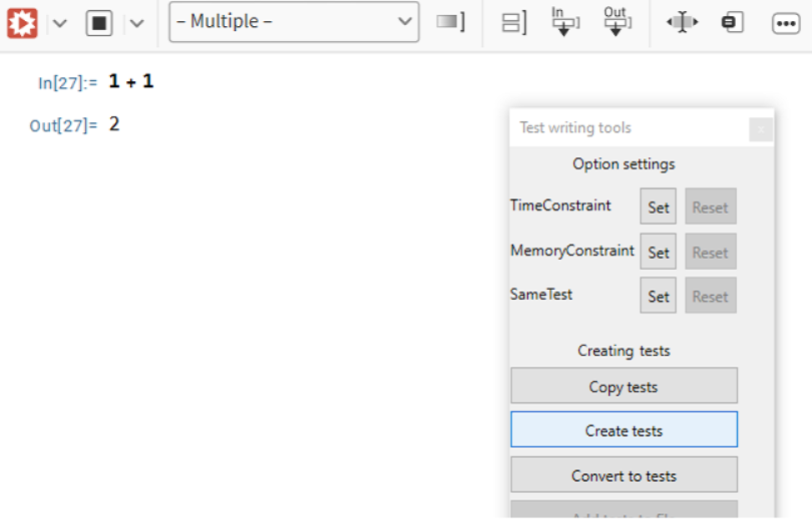Click the text cursor divider icon
812x520 pixels.
pyautogui.click(x=682, y=23)
